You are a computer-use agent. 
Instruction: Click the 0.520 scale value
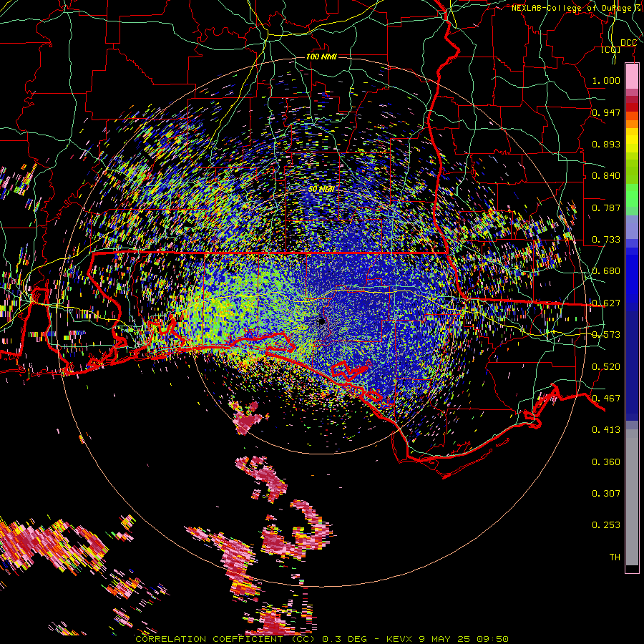coord(606,367)
